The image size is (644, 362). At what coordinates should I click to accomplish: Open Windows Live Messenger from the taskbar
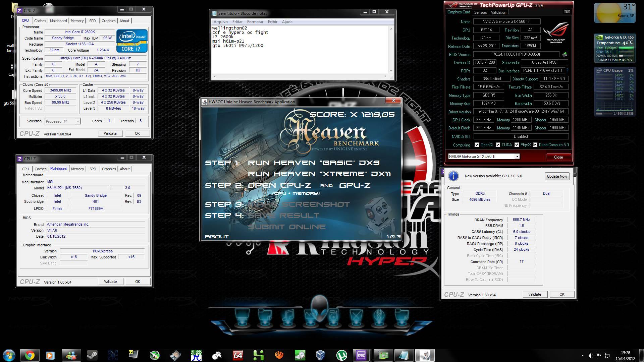pos(71,355)
